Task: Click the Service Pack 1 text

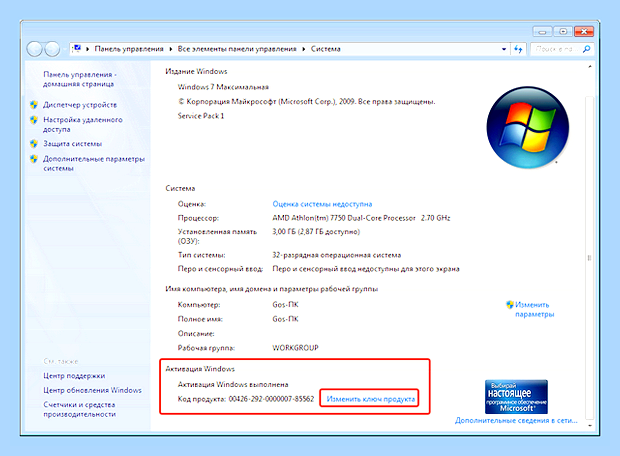Action: point(200,116)
